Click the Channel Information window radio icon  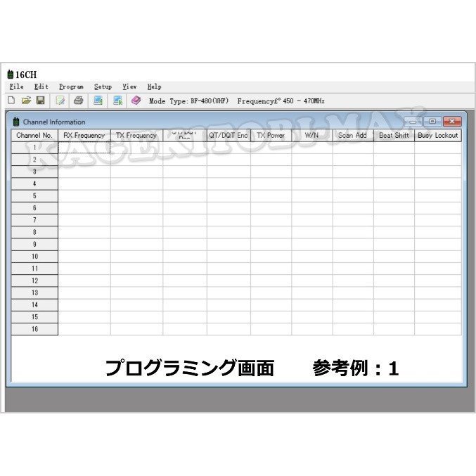16,122
